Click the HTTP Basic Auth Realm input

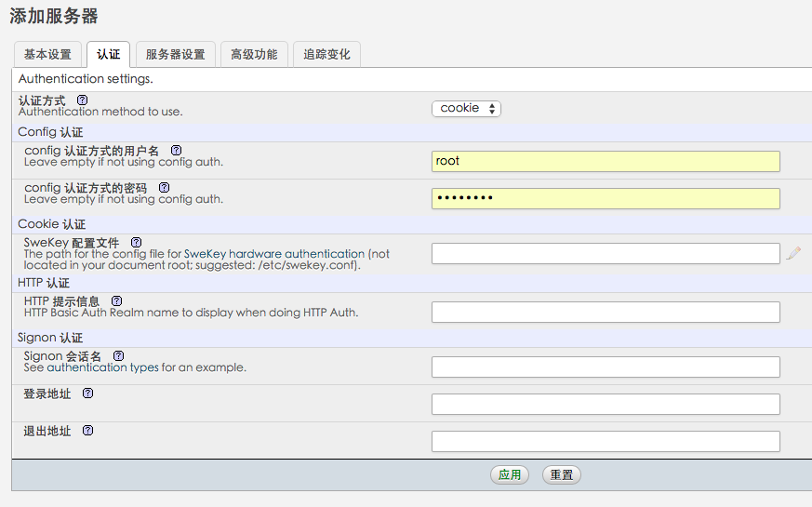click(x=606, y=312)
